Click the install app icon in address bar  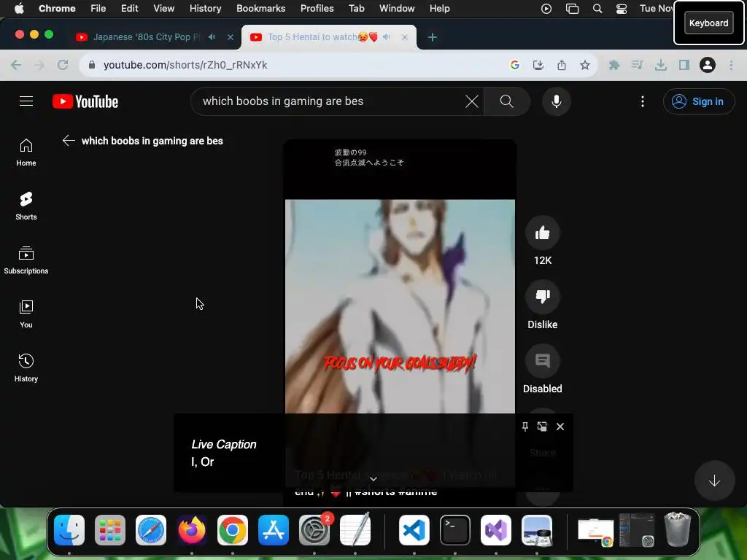(538, 65)
